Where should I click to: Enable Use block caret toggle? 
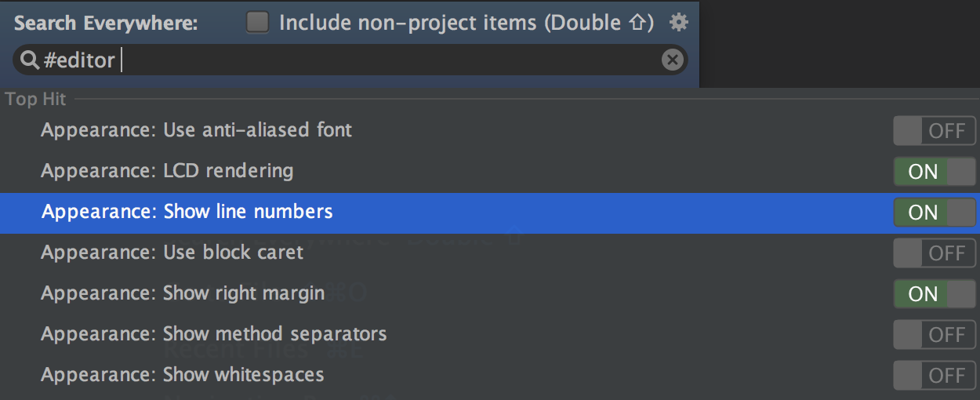[x=935, y=253]
